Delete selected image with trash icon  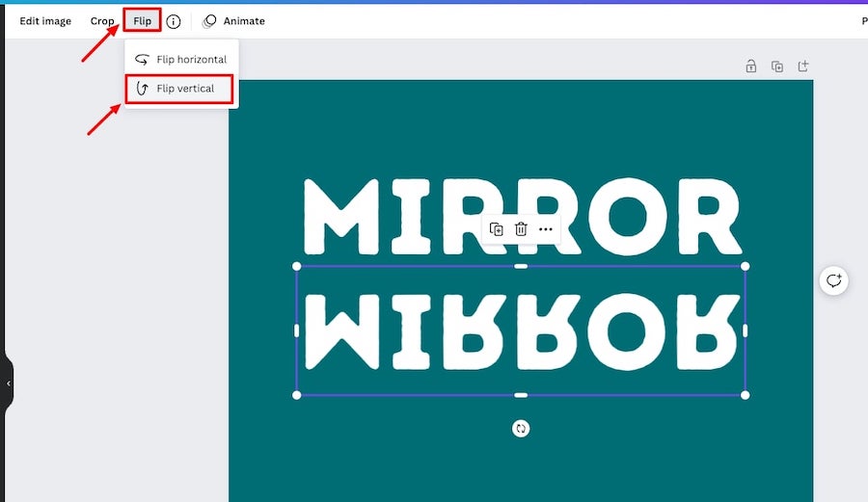pyautogui.click(x=521, y=229)
